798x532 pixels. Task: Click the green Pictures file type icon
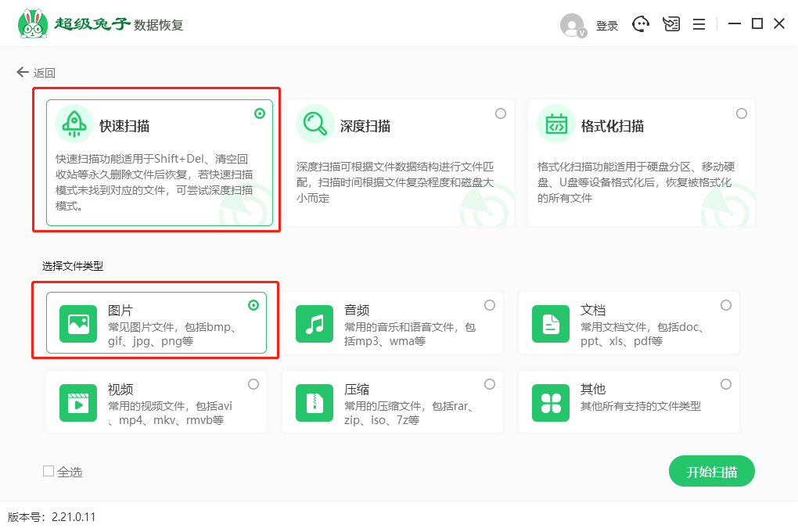[x=78, y=323]
